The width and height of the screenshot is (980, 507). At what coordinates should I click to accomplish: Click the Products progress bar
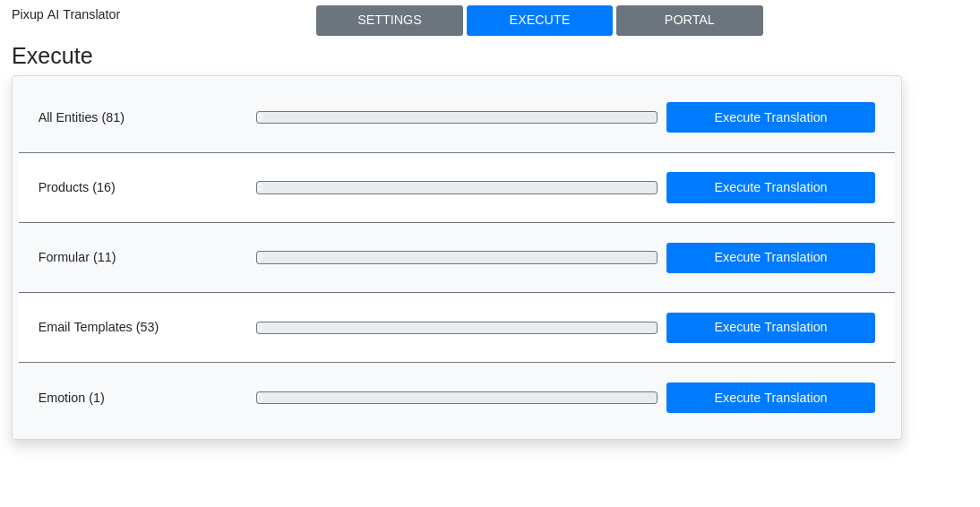click(456, 187)
